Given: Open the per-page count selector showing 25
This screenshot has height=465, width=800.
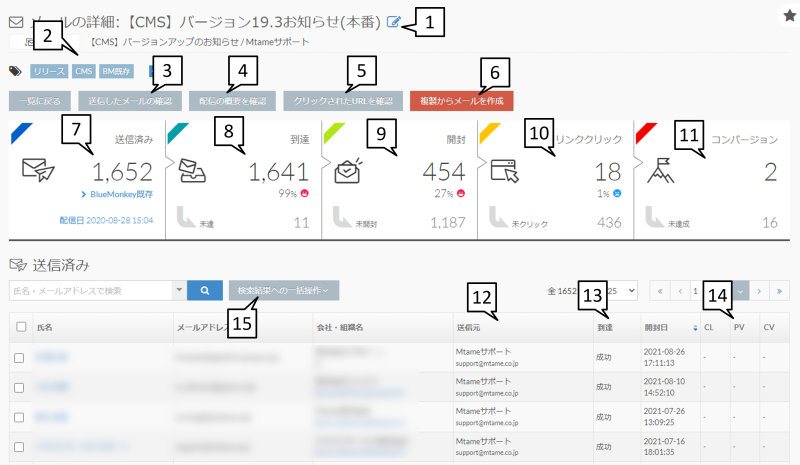Looking at the screenshot, I should pos(620,290).
